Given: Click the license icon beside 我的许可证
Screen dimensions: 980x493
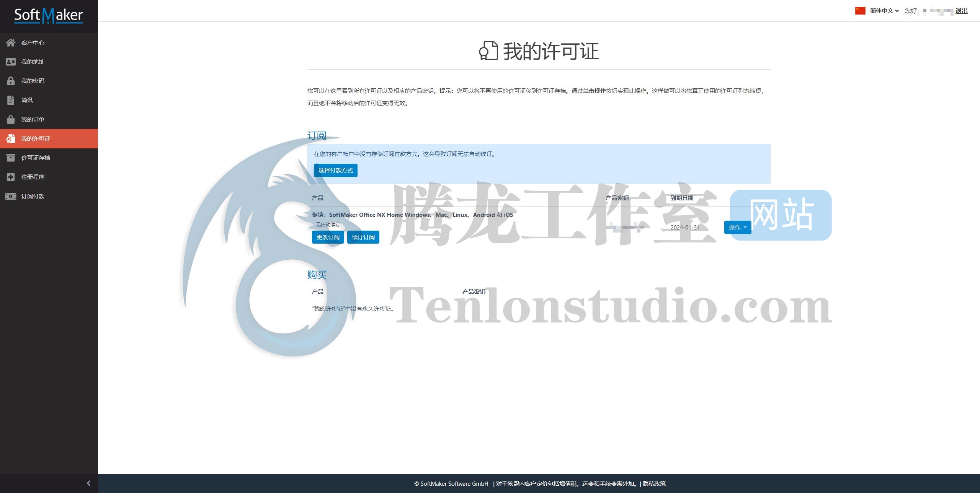Looking at the screenshot, I should pyautogui.click(x=11, y=138).
